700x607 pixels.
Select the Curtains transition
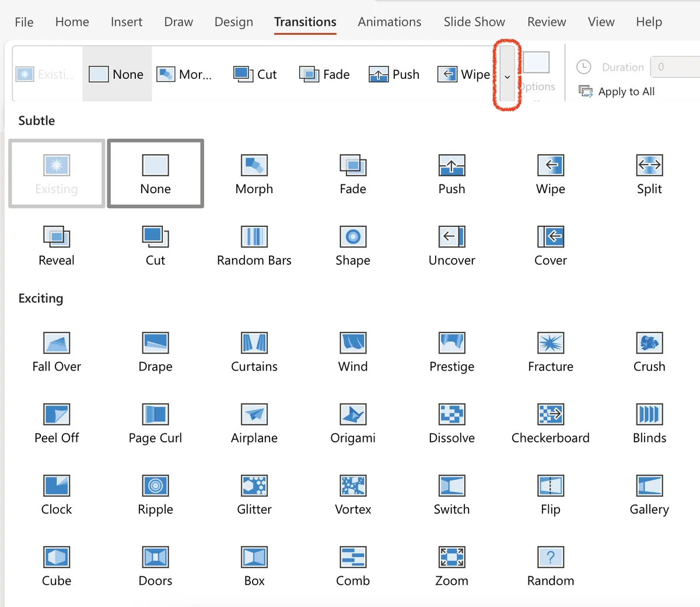(254, 352)
